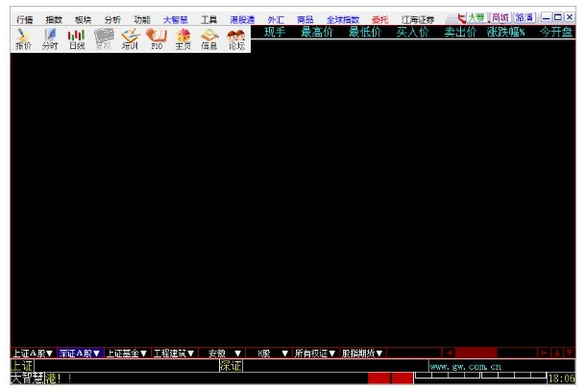This screenshot has height=392, width=586.
Task: Open the 指数 menu
Action: (x=54, y=19)
